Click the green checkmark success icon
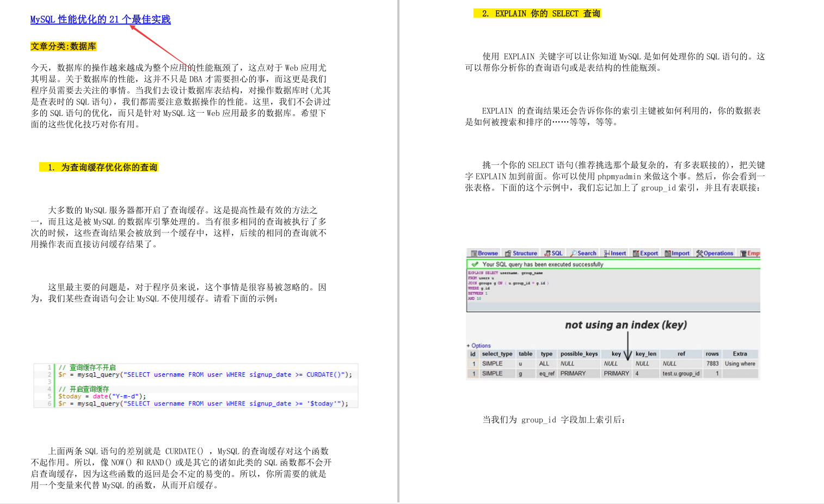This screenshot has width=824, height=504. click(x=475, y=265)
